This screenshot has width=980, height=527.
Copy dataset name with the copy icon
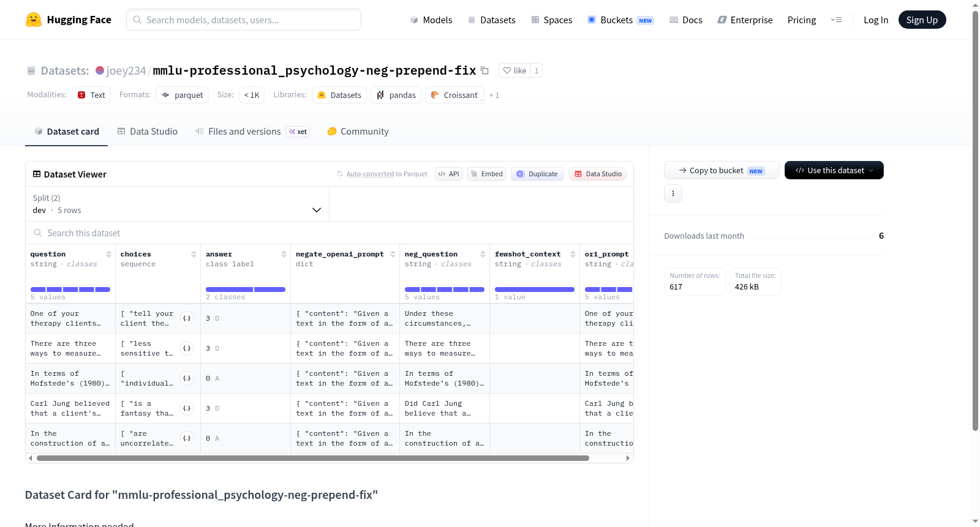[x=484, y=70]
